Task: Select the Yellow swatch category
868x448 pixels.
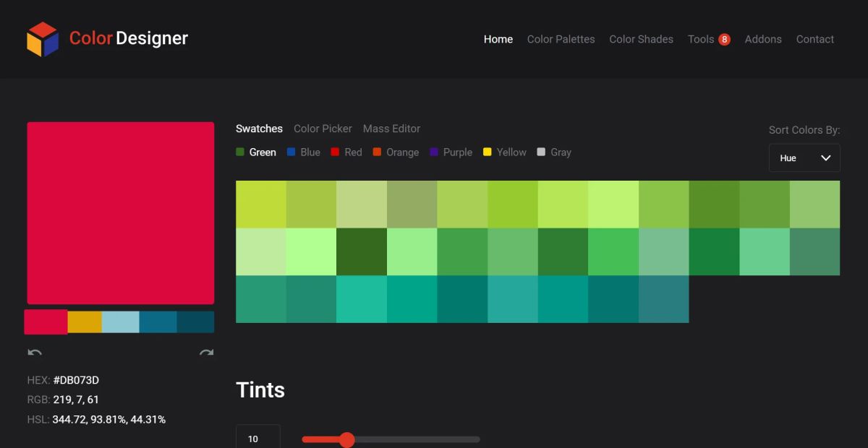Action: tap(505, 152)
